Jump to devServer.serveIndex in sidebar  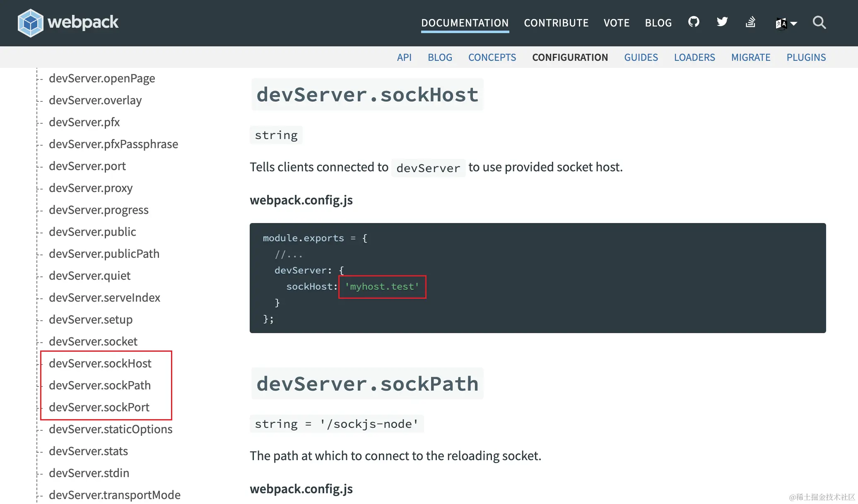104,298
